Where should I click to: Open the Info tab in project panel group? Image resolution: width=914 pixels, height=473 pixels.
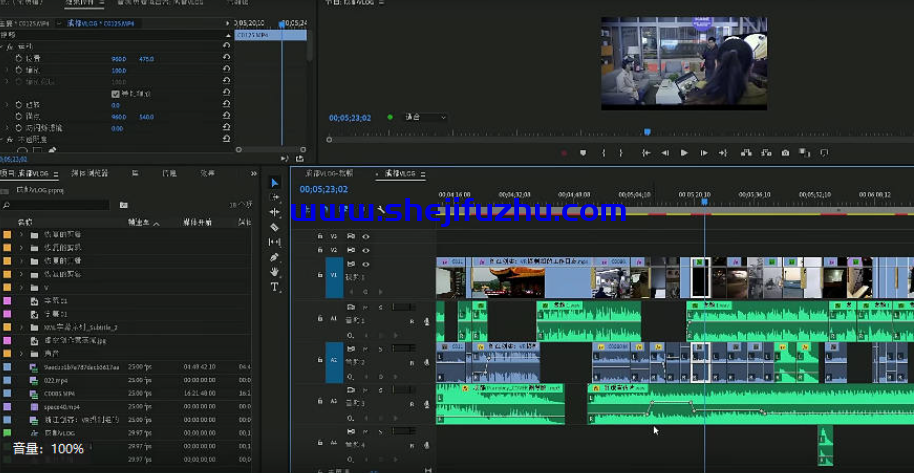[x=169, y=173]
